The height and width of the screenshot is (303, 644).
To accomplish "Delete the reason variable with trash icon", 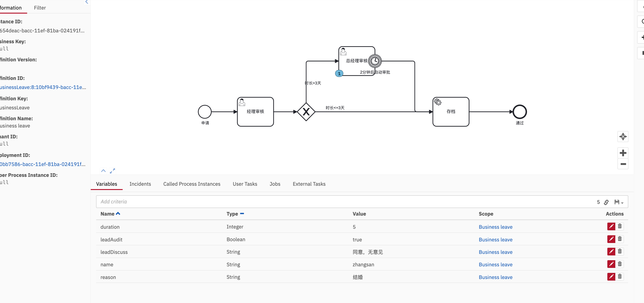I will pyautogui.click(x=620, y=277).
